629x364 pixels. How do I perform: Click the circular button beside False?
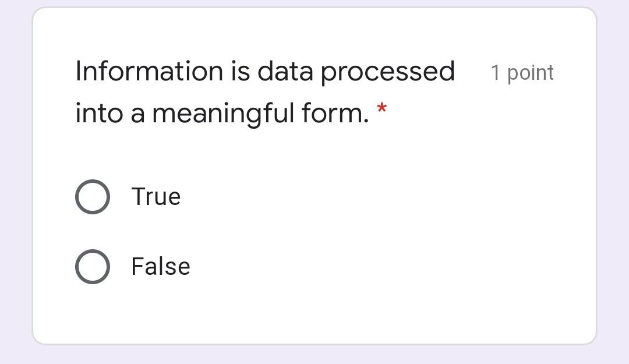[92, 266]
